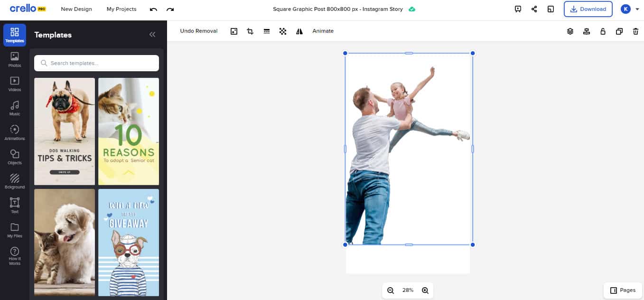Click the redo arrow icon

pyautogui.click(x=170, y=9)
